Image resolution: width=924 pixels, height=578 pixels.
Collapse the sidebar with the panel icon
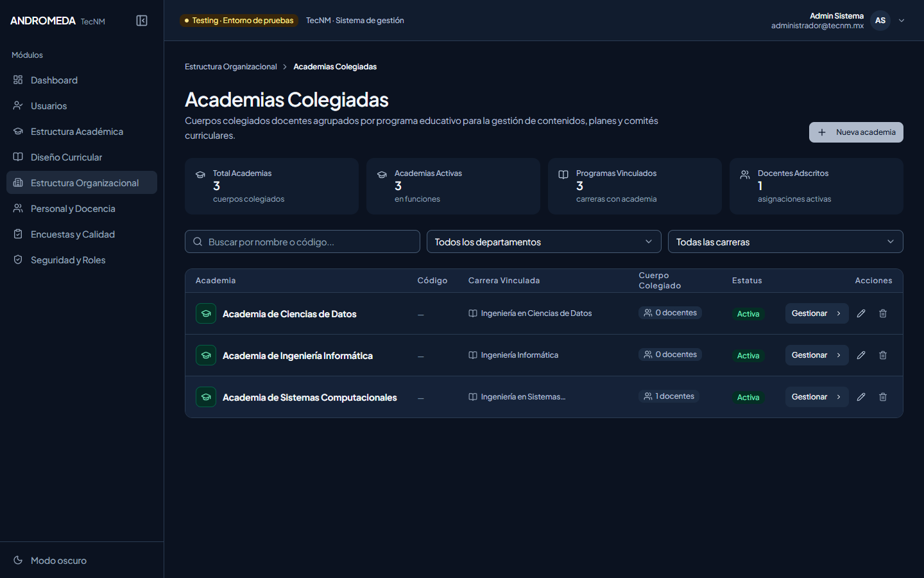142,21
